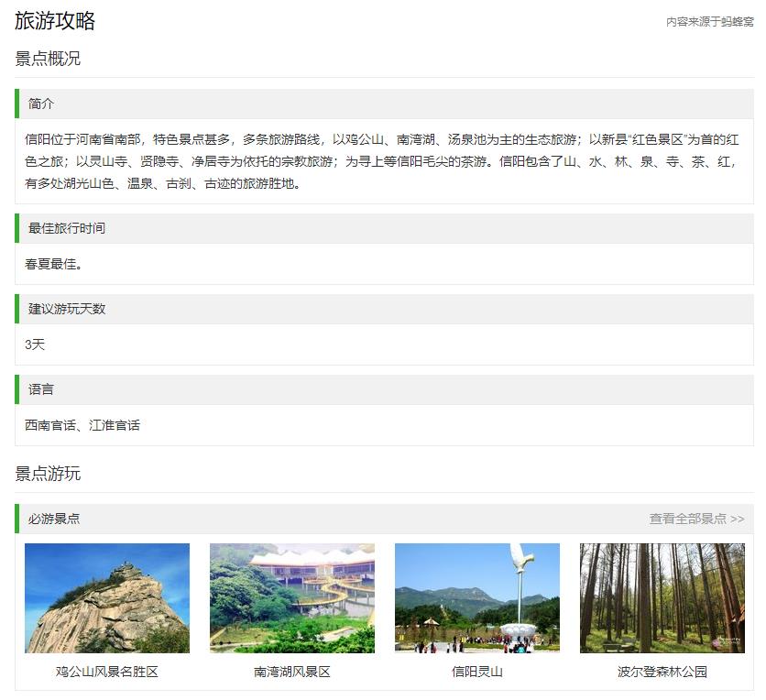
Task: Click the 鸡公山风景名胜区 caption link
Action: (107, 672)
